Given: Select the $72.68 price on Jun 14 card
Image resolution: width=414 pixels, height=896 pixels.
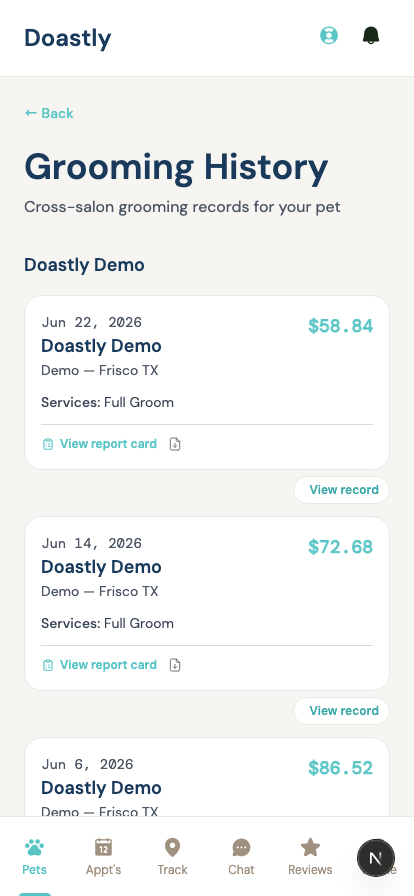Looking at the screenshot, I should 340,547.
